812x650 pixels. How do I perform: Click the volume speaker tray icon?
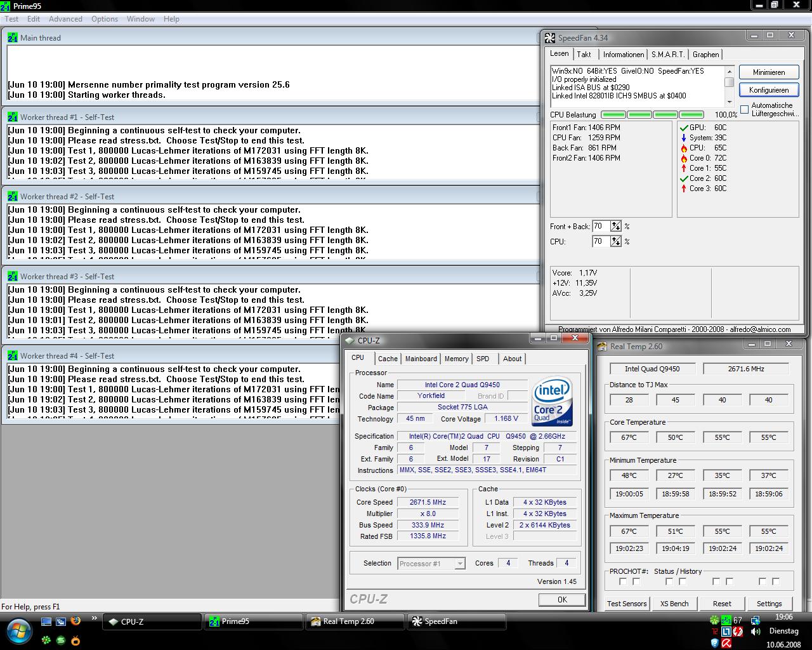756,632
